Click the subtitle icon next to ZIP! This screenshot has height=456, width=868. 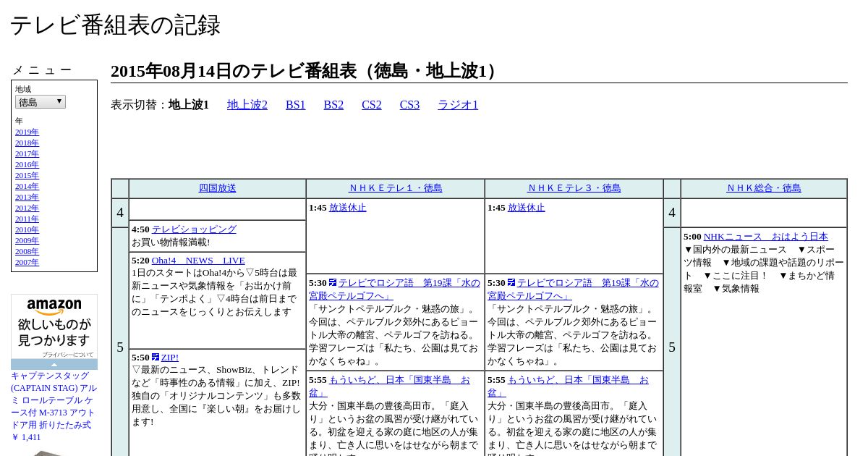point(156,357)
